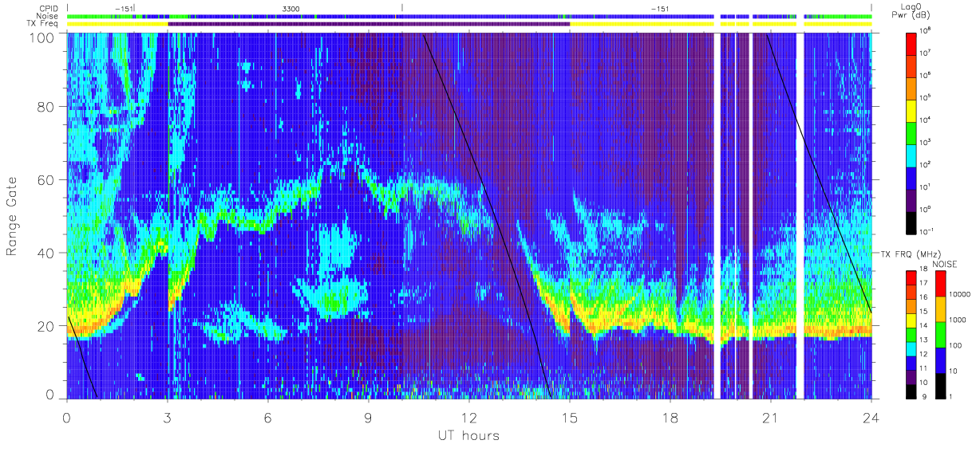Click the NOISE colorbar label '1000'

click(957, 320)
